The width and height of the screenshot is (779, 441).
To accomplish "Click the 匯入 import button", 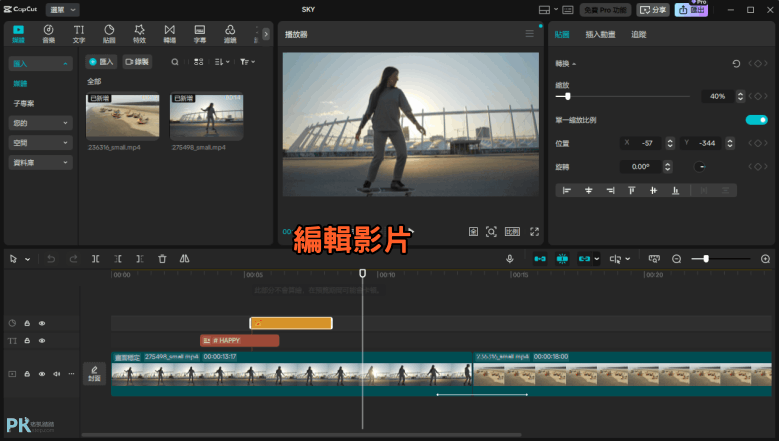I will (x=101, y=62).
